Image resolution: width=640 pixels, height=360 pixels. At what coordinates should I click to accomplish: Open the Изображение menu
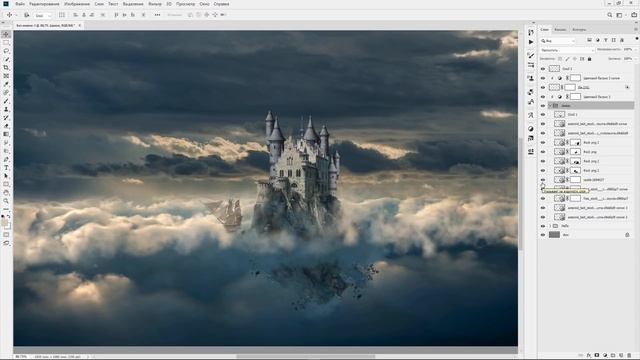click(77, 4)
